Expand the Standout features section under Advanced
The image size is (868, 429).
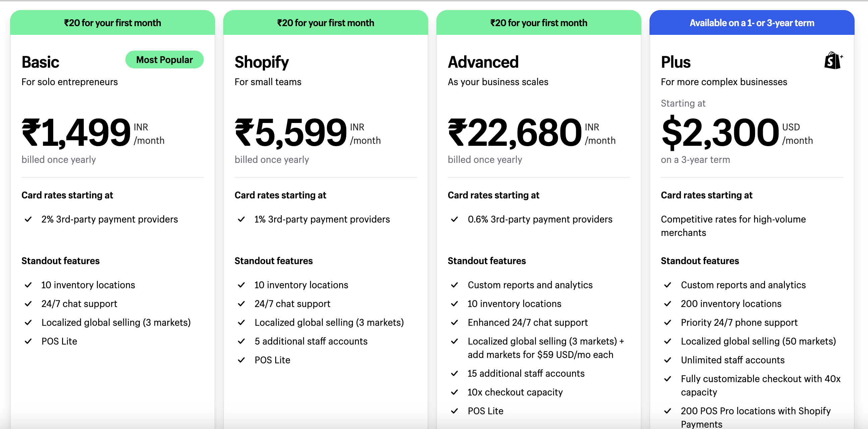point(487,260)
